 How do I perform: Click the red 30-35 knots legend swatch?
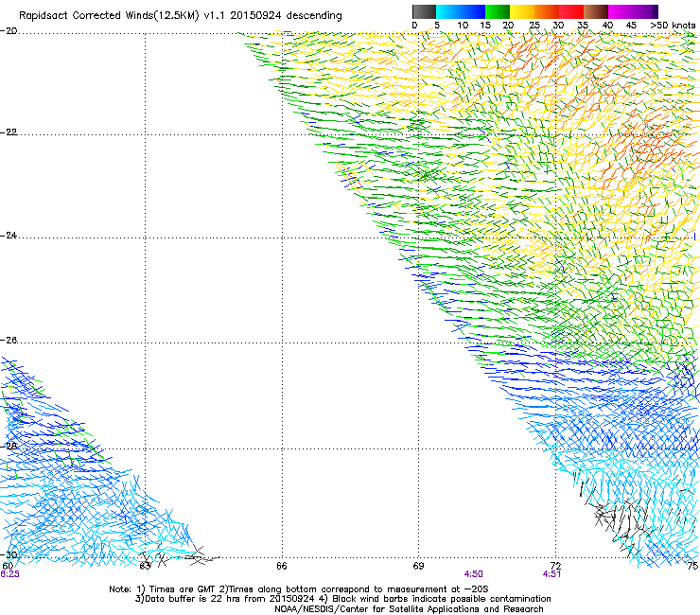(571, 11)
